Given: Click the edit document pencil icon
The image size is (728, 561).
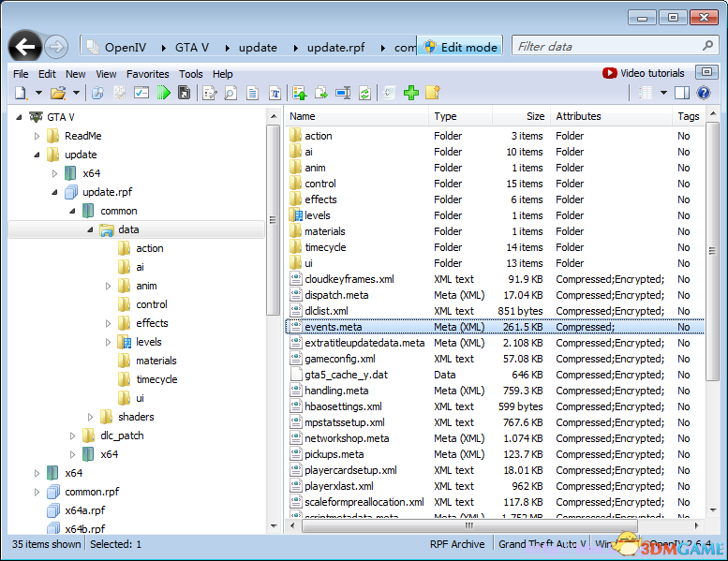Looking at the screenshot, I should tap(210, 93).
